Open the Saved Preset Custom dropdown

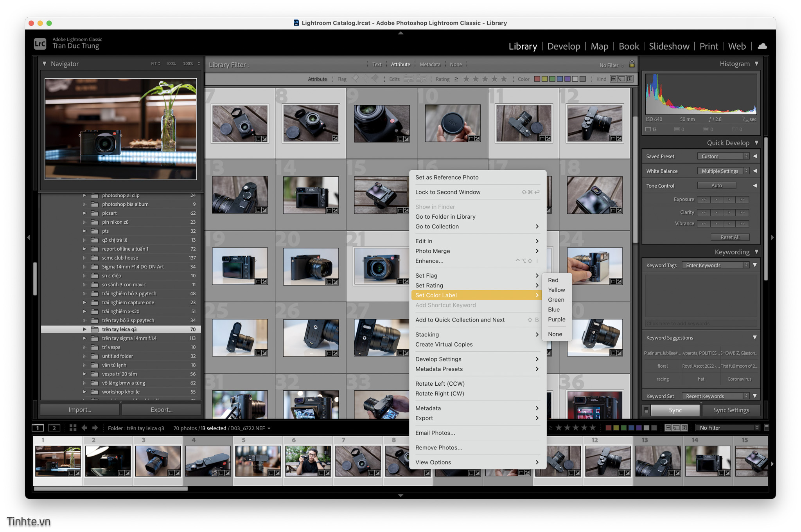(x=723, y=156)
